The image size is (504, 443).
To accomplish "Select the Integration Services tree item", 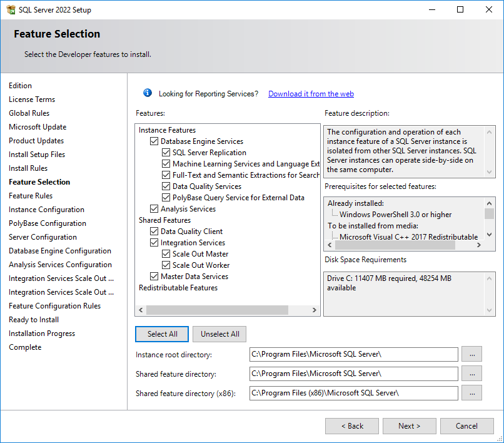I will (x=193, y=243).
